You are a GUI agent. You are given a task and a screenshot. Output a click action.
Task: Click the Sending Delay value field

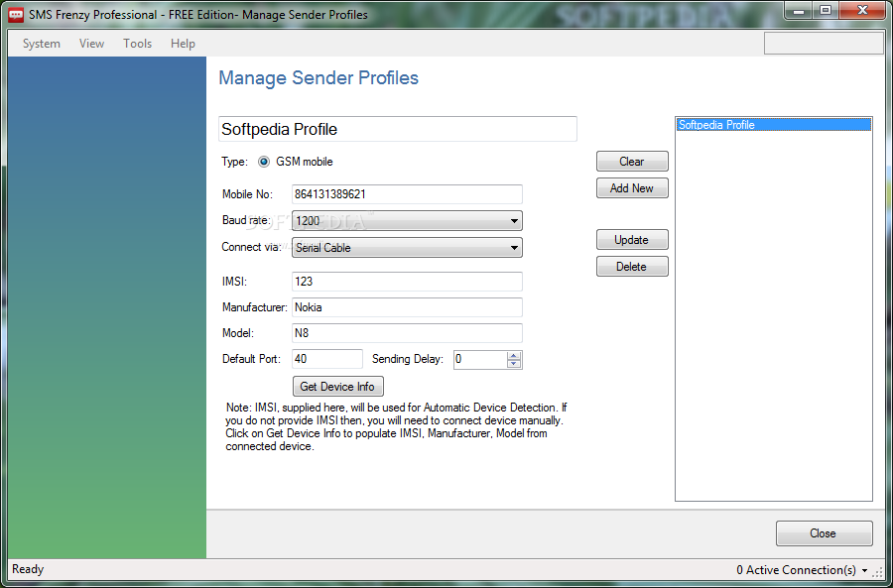(x=480, y=359)
